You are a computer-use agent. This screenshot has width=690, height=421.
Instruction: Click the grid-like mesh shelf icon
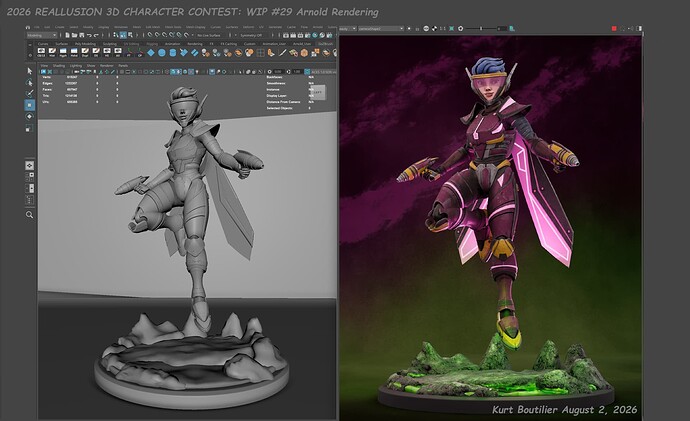(261, 53)
